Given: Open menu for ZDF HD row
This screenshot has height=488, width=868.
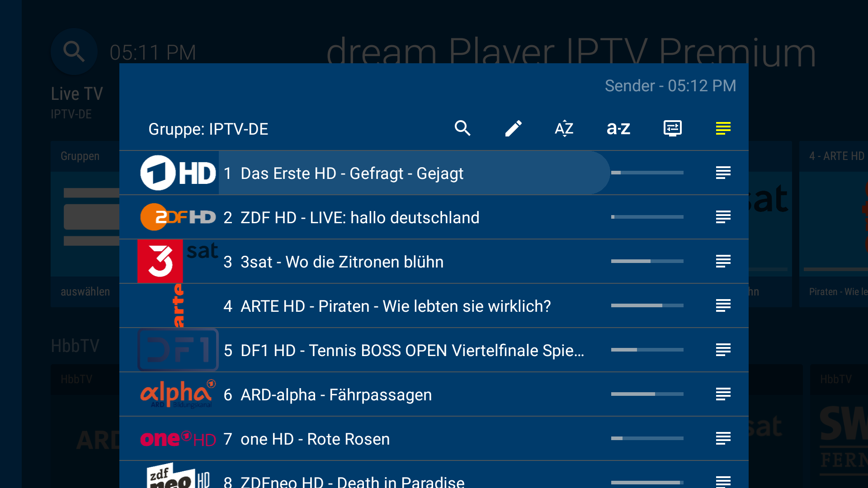Looking at the screenshot, I should coord(723,217).
